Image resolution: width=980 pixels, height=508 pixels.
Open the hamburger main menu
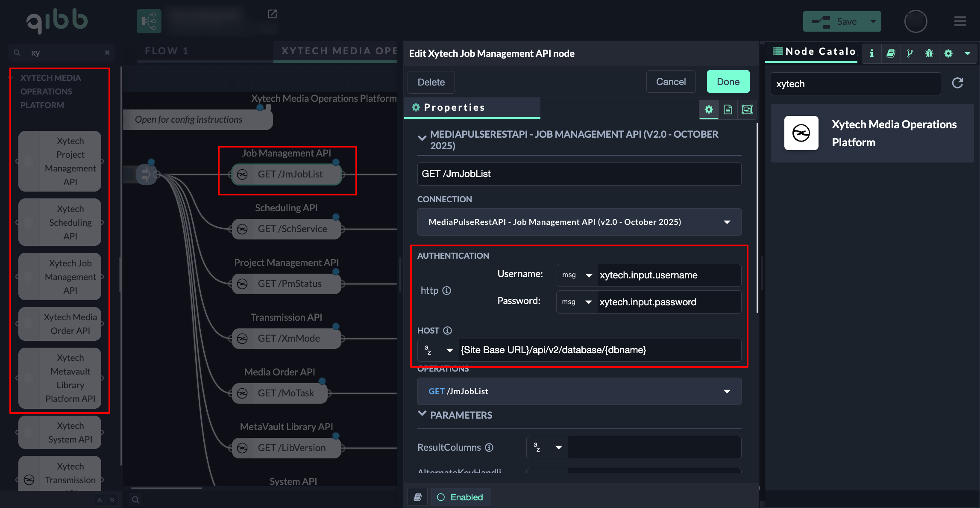click(x=960, y=21)
